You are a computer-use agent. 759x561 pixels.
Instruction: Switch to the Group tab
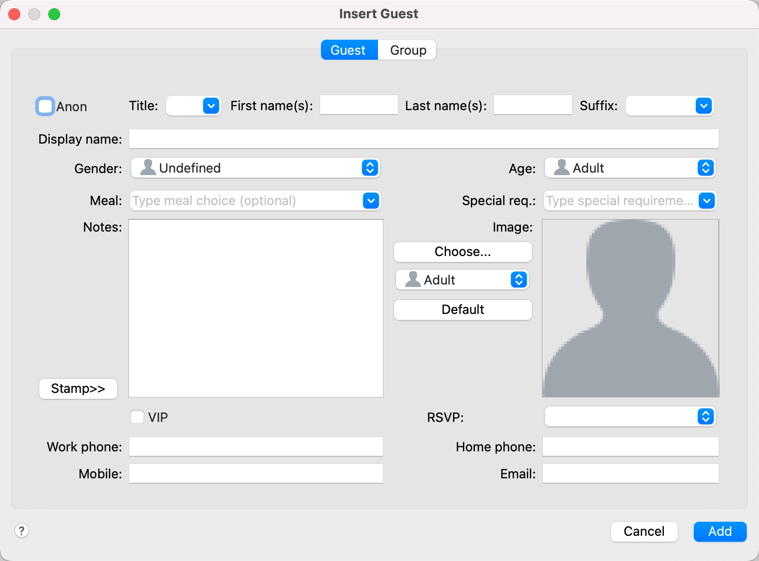407,50
